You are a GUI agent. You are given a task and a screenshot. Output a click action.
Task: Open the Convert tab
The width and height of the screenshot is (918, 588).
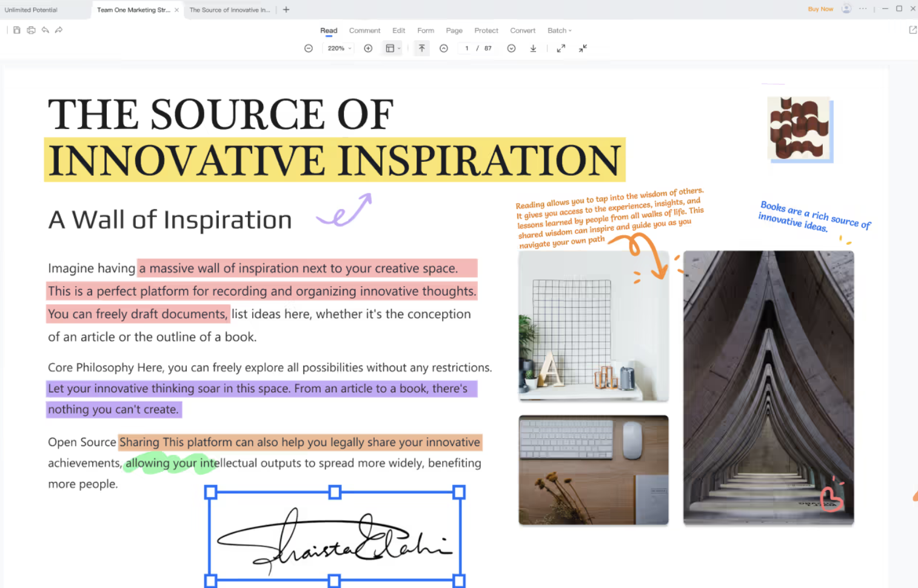pyautogui.click(x=522, y=30)
